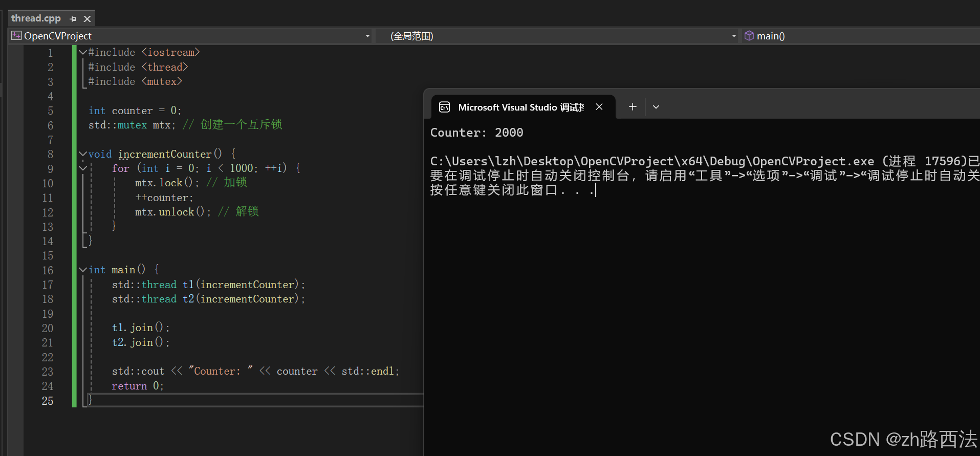Click the 创建一个互斥锁 comment
The image size is (980, 456).
coord(232,125)
